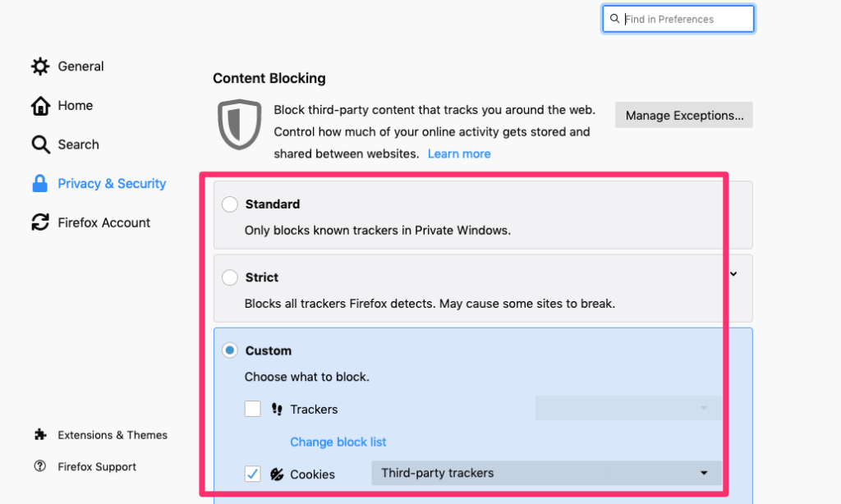Screen dimensions: 841x504
Task: Click the General gear icon
Action: pos(40,66)
